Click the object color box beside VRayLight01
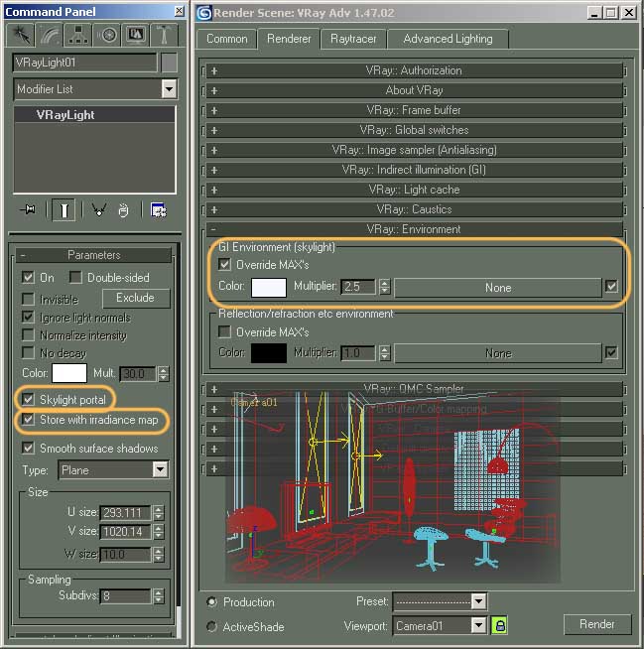Image resolution: width=644 pixels, height=649 pixels. 170,63
